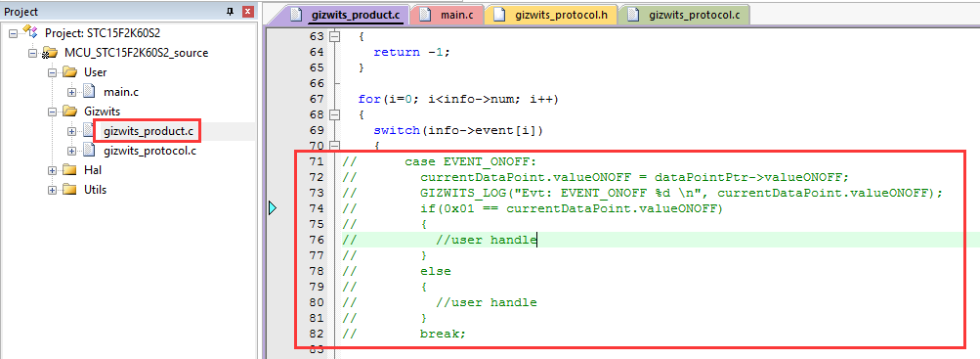The width and height of the screenshot is (980, 359).
Task: Expand the Utils folder group
Action: [x=52, y=190]
